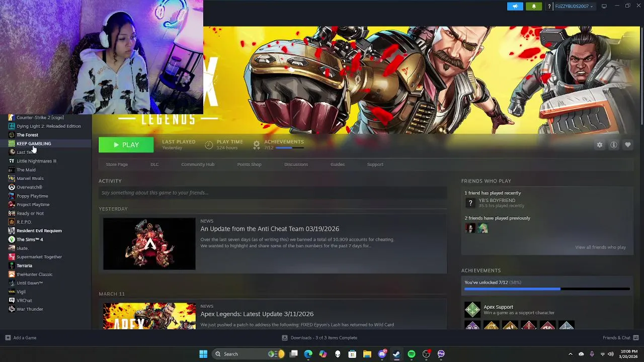This screenshot has height=362, width=644.
Task: Open game settings gear icon
Action: pyautogui.click(x=599, y=145)
